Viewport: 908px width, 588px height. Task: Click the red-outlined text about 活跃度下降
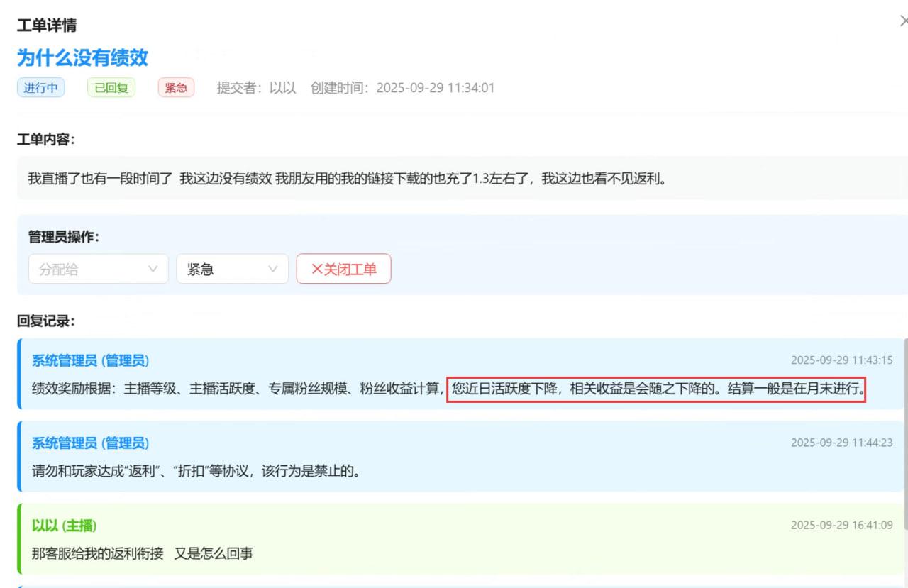pos(656,389)
